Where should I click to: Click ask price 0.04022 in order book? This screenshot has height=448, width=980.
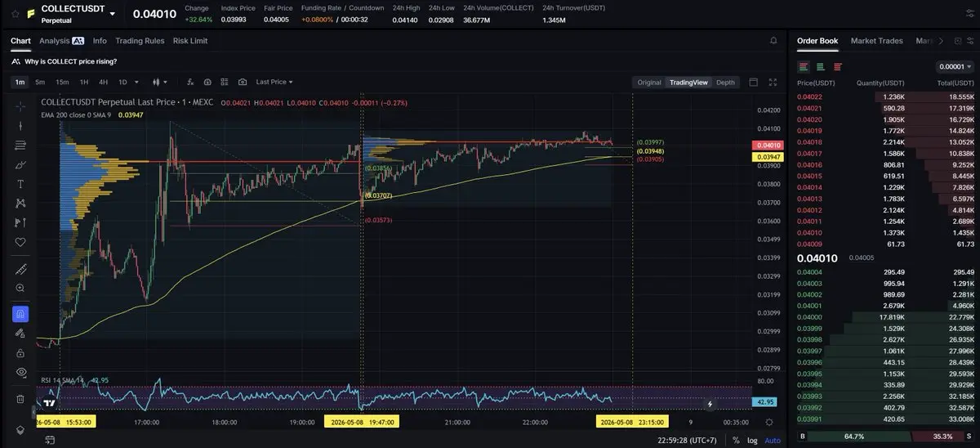click(x=809, y=96)
